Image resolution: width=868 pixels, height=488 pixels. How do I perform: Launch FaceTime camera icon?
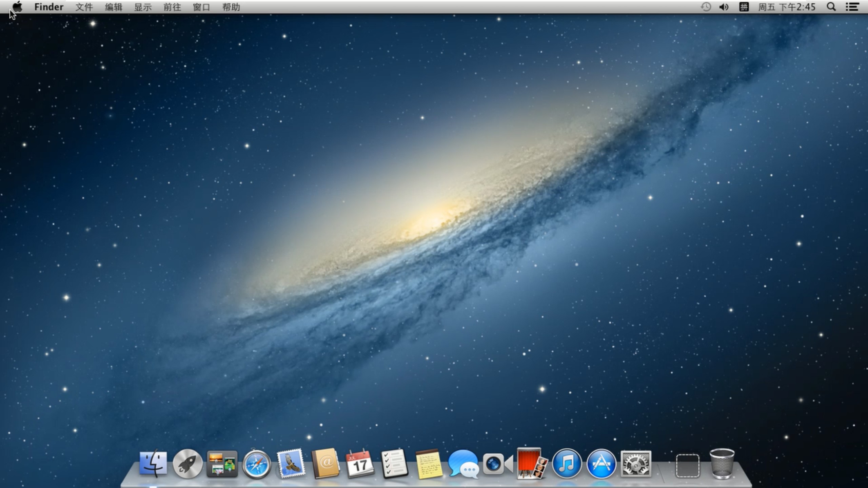click(x=498, y=464)
